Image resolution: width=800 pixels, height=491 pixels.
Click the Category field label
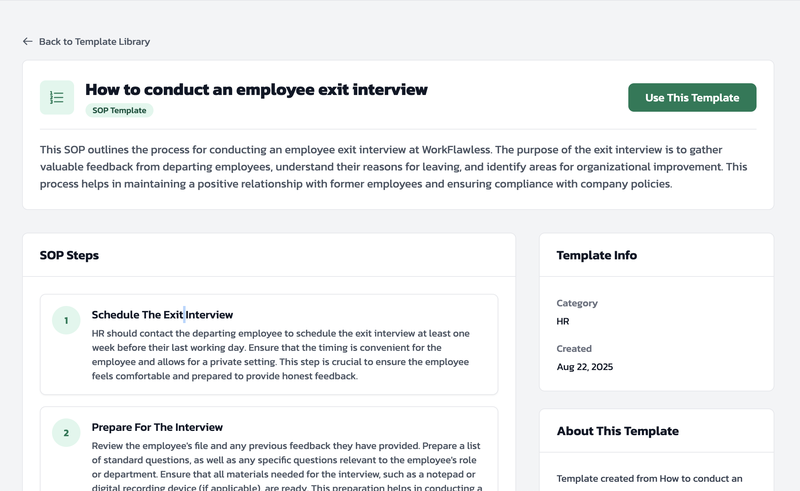(577, 303)
